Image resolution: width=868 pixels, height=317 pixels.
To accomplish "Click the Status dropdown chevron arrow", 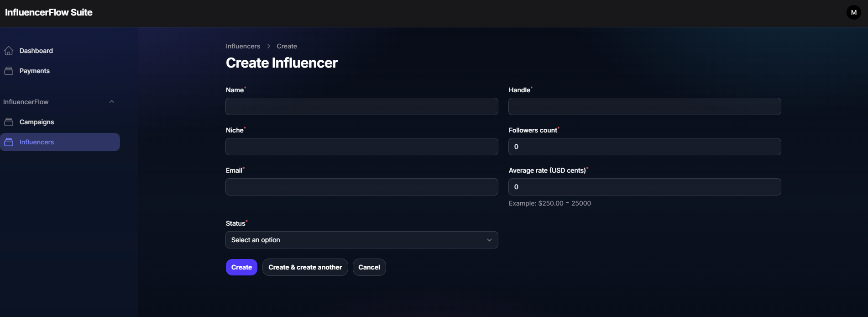I will [x=489, y=239].
